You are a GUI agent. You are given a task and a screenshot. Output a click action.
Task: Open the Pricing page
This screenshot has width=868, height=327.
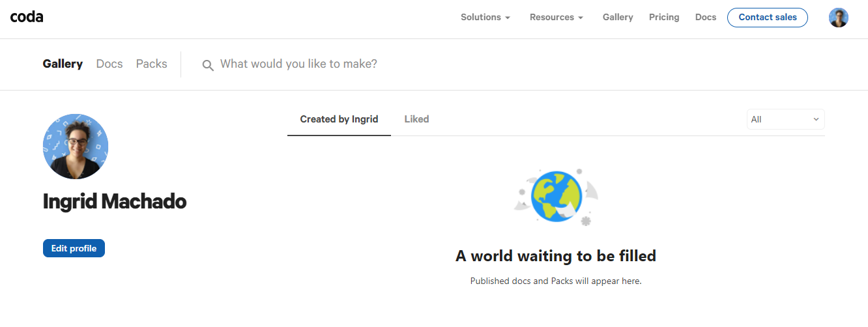663,18
